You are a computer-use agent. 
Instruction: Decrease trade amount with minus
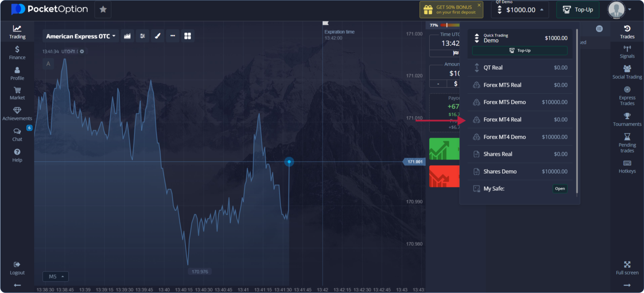tap(438, 84)
